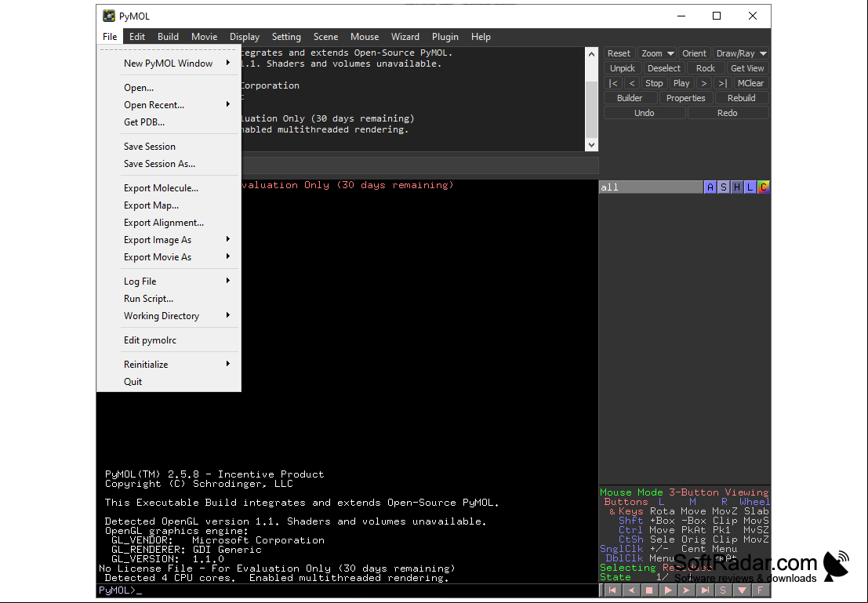
Task: Expand the Zoom dropdown arrow
Action: pyautogui.click(x=670, y=53)
